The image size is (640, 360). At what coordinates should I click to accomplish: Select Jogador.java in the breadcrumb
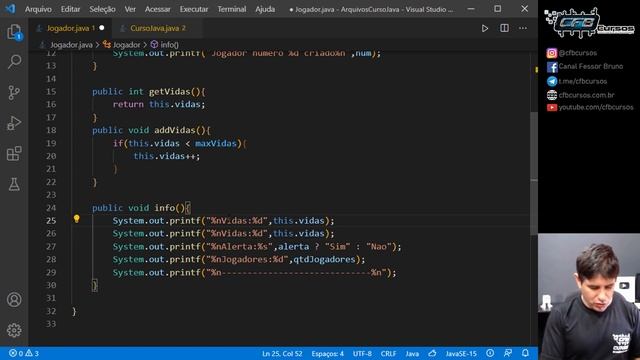click(71, 44)
